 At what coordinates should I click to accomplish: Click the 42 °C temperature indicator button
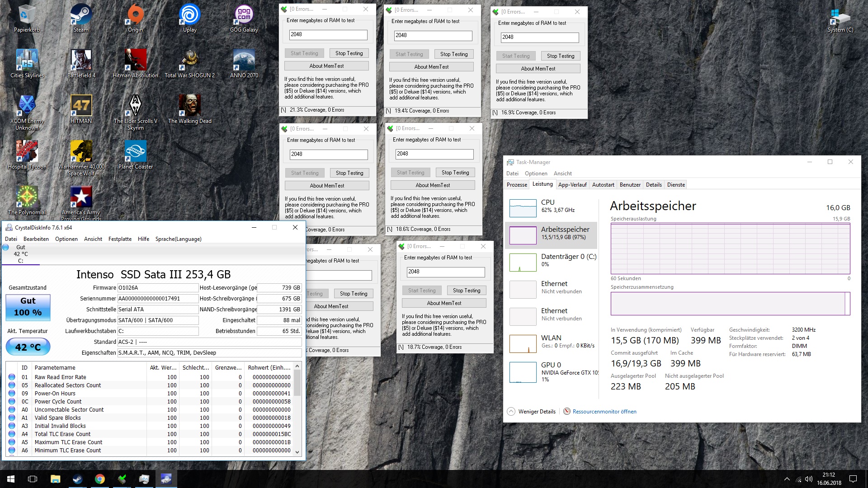click(28, 347)
